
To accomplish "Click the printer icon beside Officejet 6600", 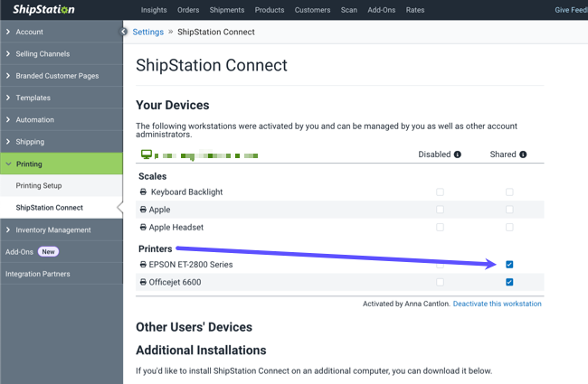I will click(143, 283).
